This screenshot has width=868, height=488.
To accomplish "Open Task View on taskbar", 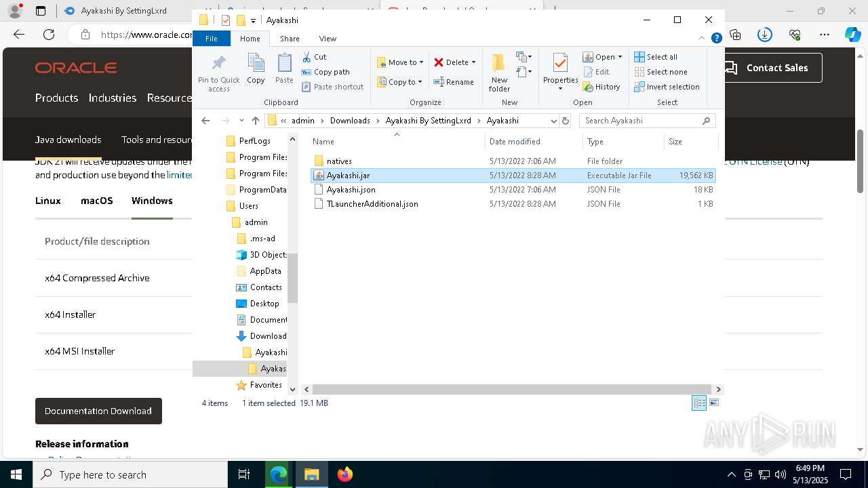I will point(244,474).
